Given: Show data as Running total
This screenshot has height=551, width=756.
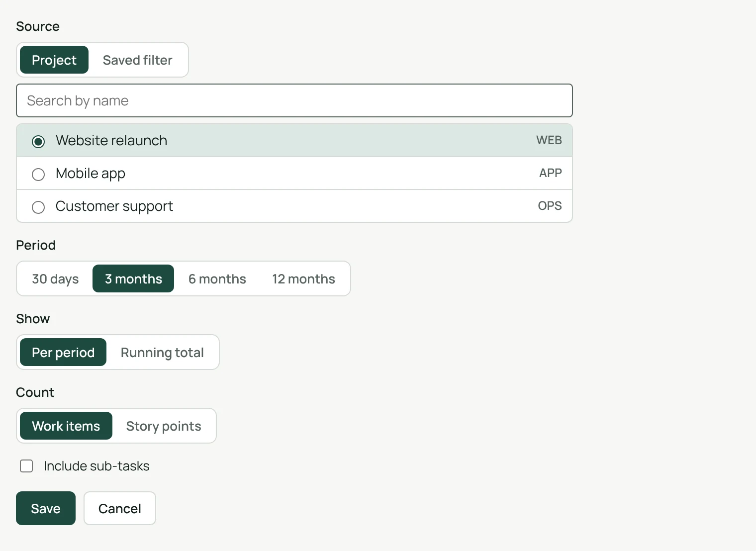Looking at the screenshot, I should [x=162, y=352].
